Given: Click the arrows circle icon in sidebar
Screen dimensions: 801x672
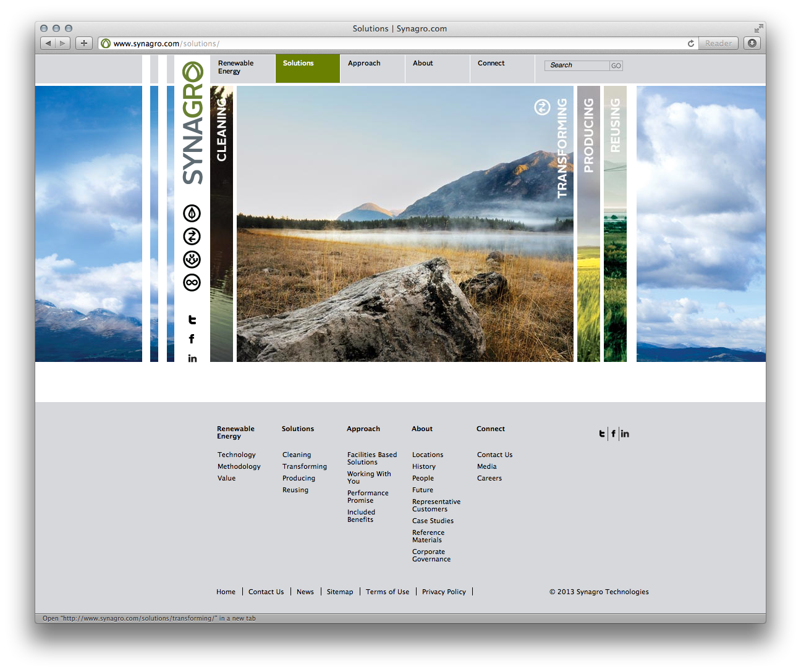Looking at the screenshot, I should tap(192, 237).
